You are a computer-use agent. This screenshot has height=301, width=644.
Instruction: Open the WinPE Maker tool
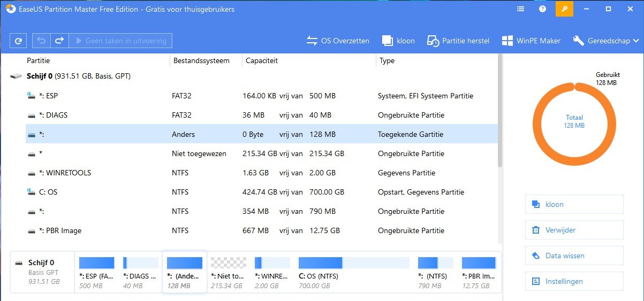click(x=531, y=41)
